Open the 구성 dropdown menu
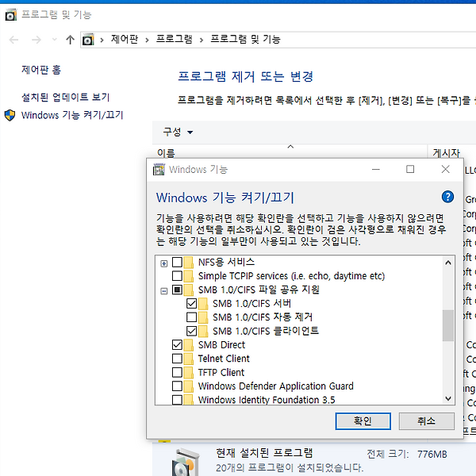The width and height of the screenshot is (476, 476). click(x=178, y=132)
